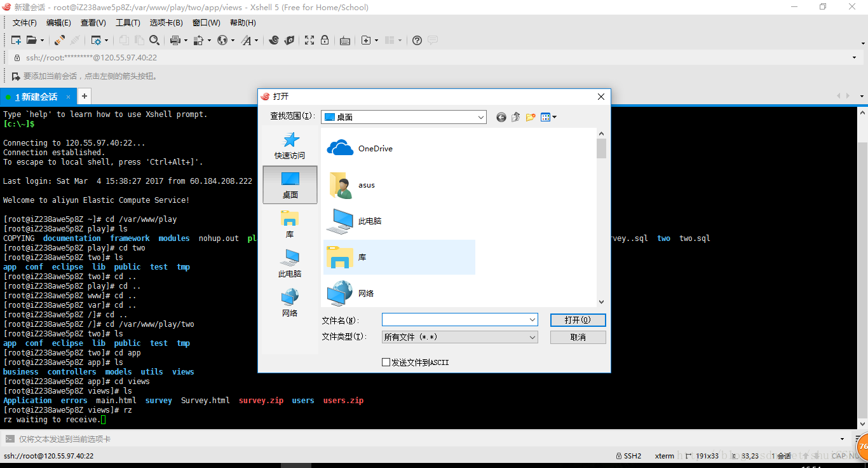Viewport: 868px width, 468px height.
Task: Click the Connect/reconnect toolbar icon
Action: (x=60, y=40)
